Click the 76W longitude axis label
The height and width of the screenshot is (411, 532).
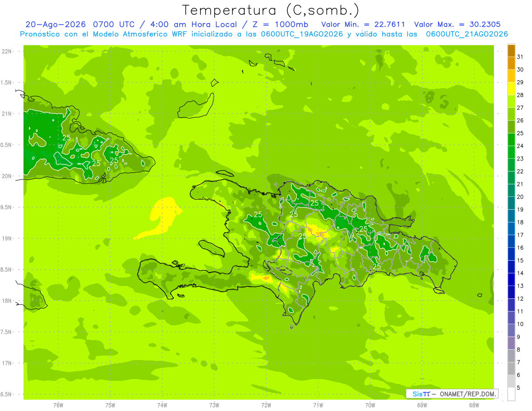point(58,405)
